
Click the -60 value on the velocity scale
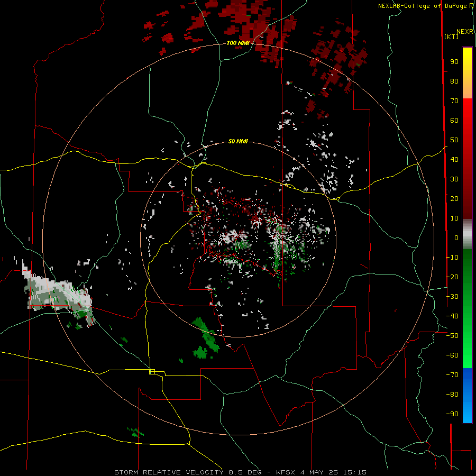click(x=452, y=355)
